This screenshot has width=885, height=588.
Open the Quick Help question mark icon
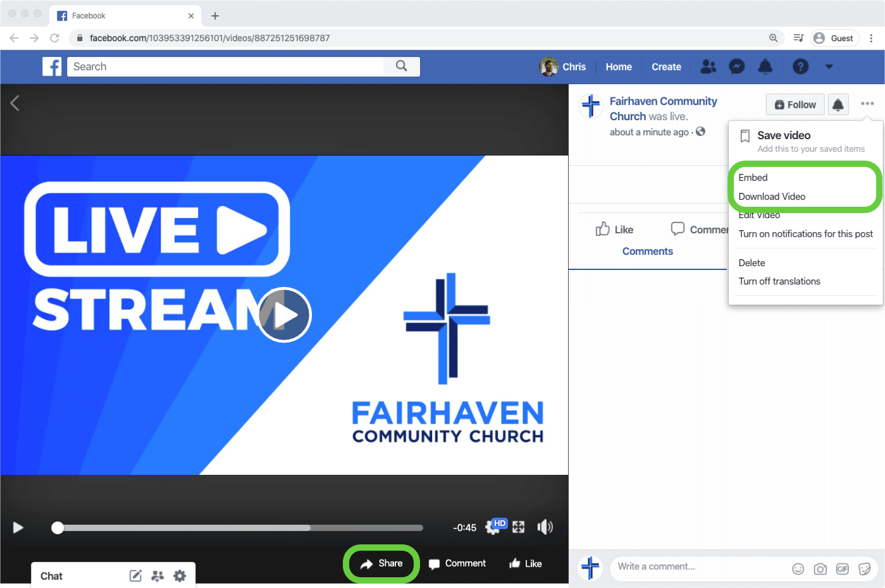point(800,66)
